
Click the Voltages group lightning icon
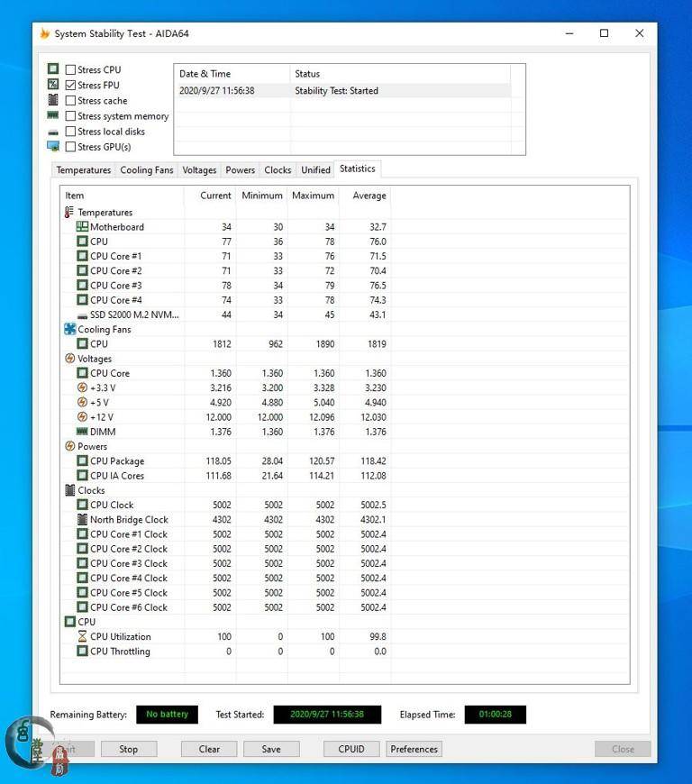70,359
